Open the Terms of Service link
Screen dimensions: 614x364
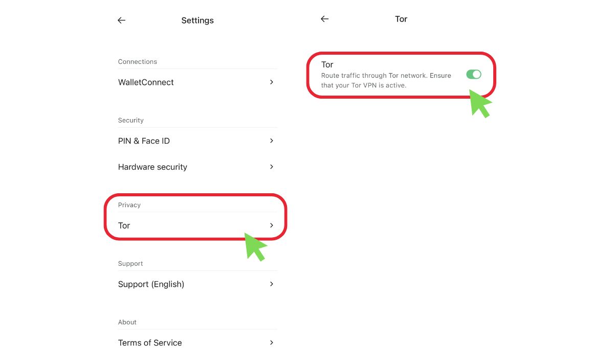[x=150, y=343]
